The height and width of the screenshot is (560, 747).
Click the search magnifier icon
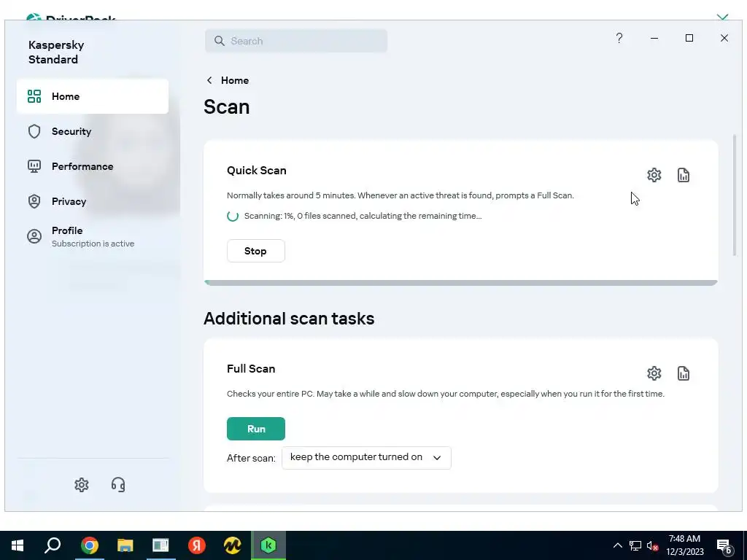point(219,41)
